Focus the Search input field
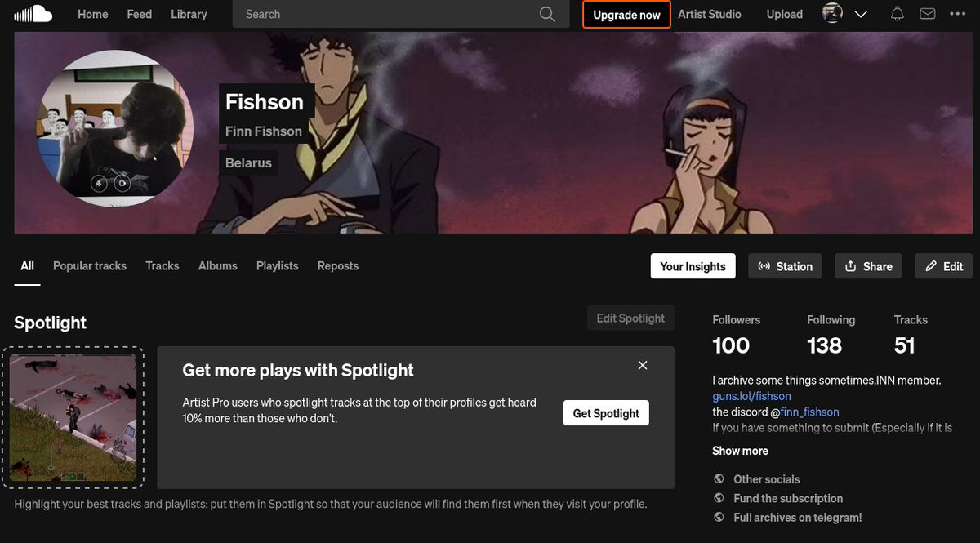Image resolution: width=980 pixels, height=543 pixels. [x=400, y=14]
